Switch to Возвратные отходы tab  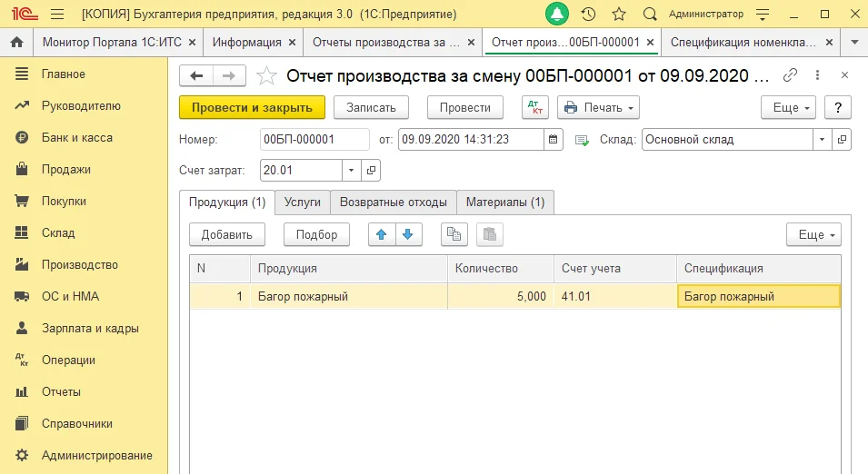point(393,202)
